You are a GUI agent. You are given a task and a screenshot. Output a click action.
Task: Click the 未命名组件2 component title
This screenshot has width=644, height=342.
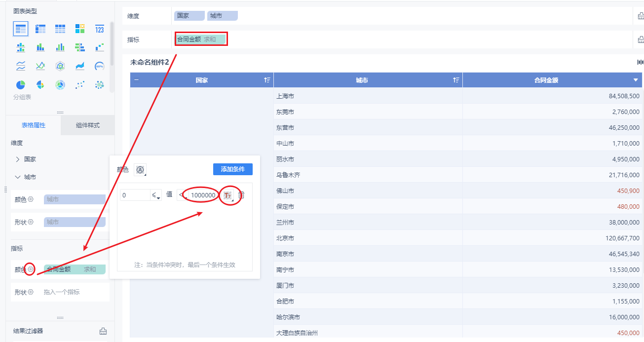[x=150, y=62]
